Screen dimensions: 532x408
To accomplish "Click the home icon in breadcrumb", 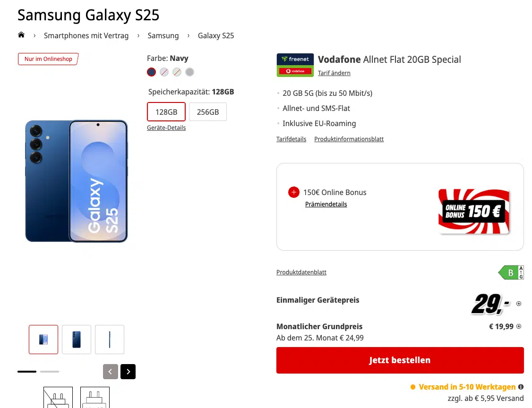I will (21, 35).
